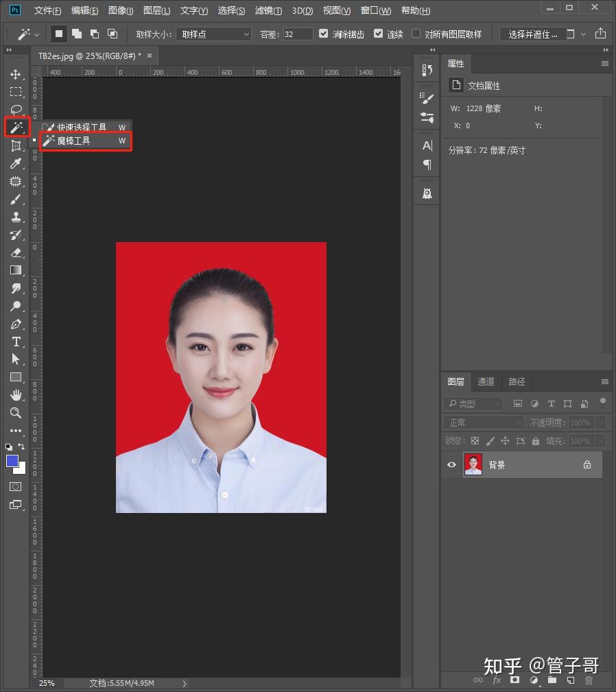Viewport: 616px width, 692px height.
Task: Select the Clone Stamp tool
Action: tap(16, 217)
